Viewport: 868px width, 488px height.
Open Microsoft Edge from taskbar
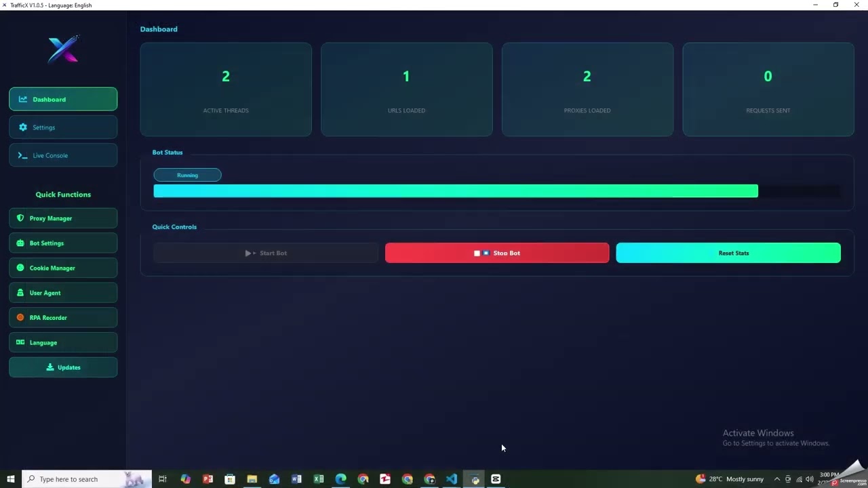(x=341, y=479)
